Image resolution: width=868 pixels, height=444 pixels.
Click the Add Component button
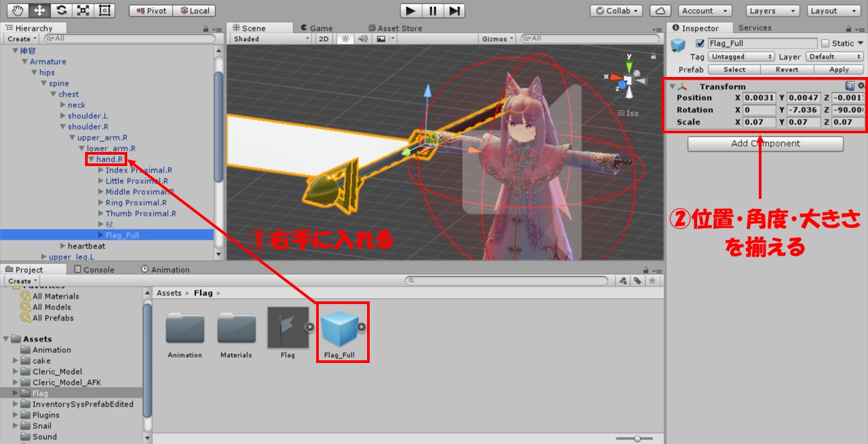[765, 143]
